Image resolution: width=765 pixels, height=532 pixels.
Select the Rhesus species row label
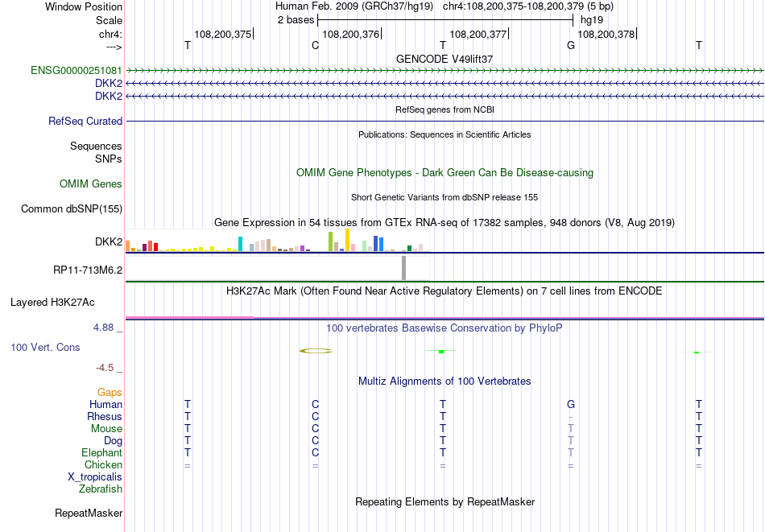(x=105, y=416)
